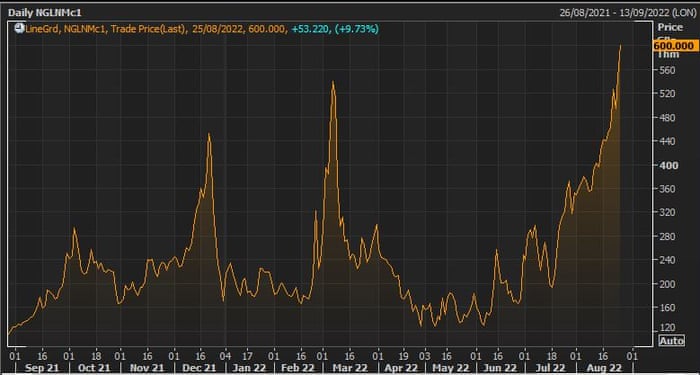Click the Oct 21 month label
700x375 pixels.
pyautogui.click(x=95, y=368)
